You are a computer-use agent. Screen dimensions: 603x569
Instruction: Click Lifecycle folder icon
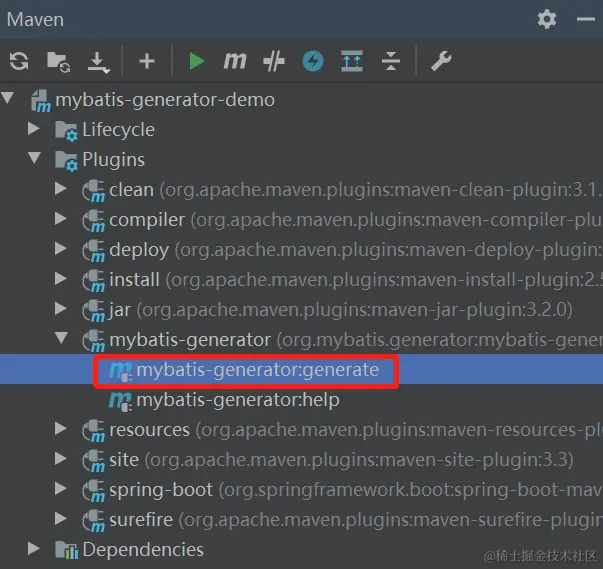[x=66, y=131]
